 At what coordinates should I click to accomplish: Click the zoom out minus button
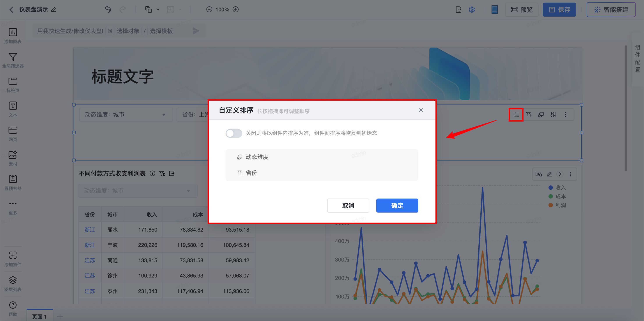pos(209,9)
